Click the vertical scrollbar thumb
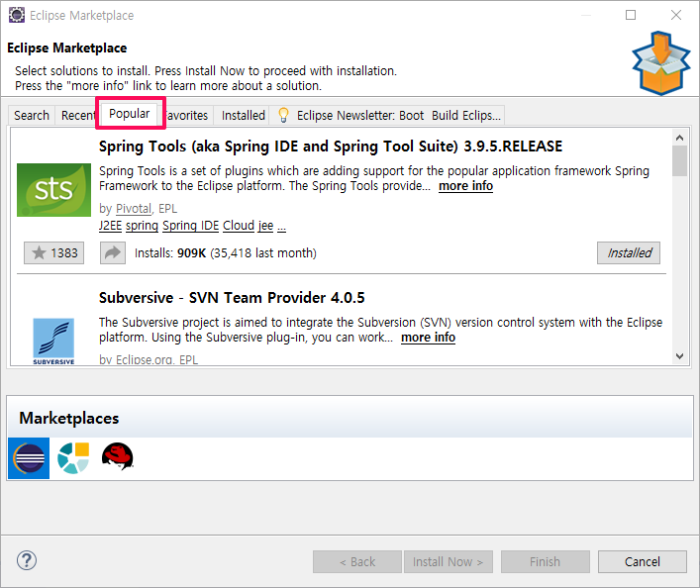The image size is (700, 588). (x=679, y=161)
